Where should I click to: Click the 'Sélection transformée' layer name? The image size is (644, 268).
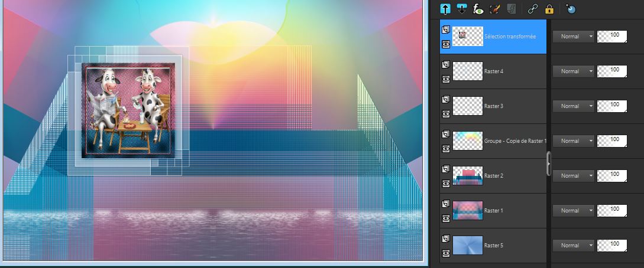pyautogui.click(x=510, y=37)
